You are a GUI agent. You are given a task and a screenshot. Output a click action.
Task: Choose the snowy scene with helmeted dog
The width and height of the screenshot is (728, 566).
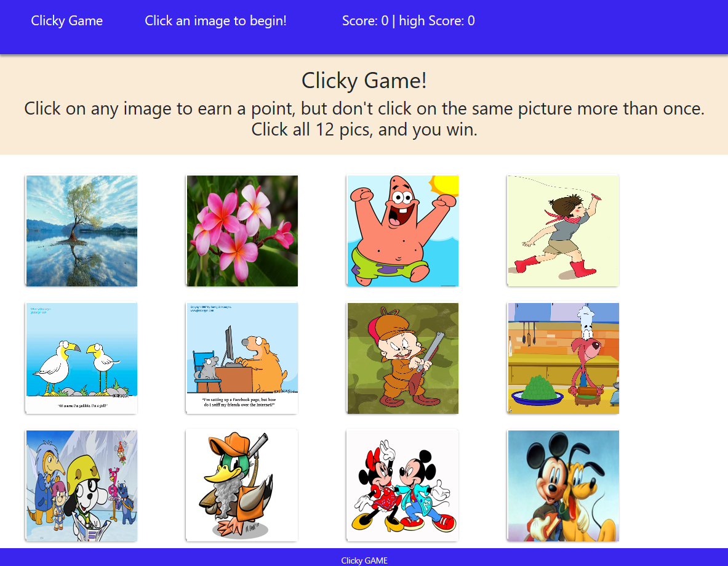click(81, 485)
